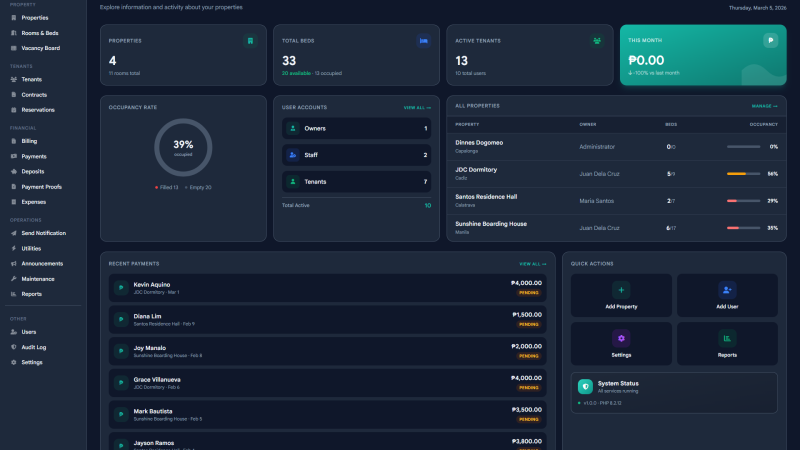Click the Send Notification paper-plane icon
This screenshot has width=800, height=450.
coord(14,233)
